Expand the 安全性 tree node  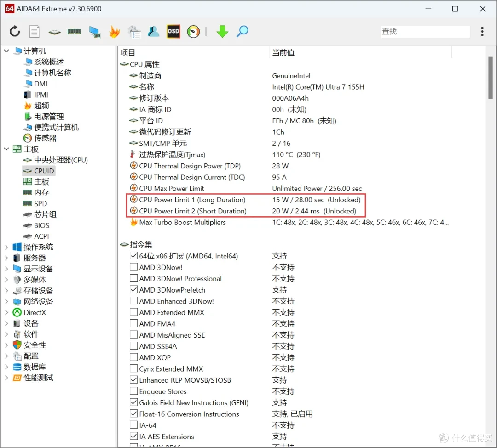pos(6,345)
